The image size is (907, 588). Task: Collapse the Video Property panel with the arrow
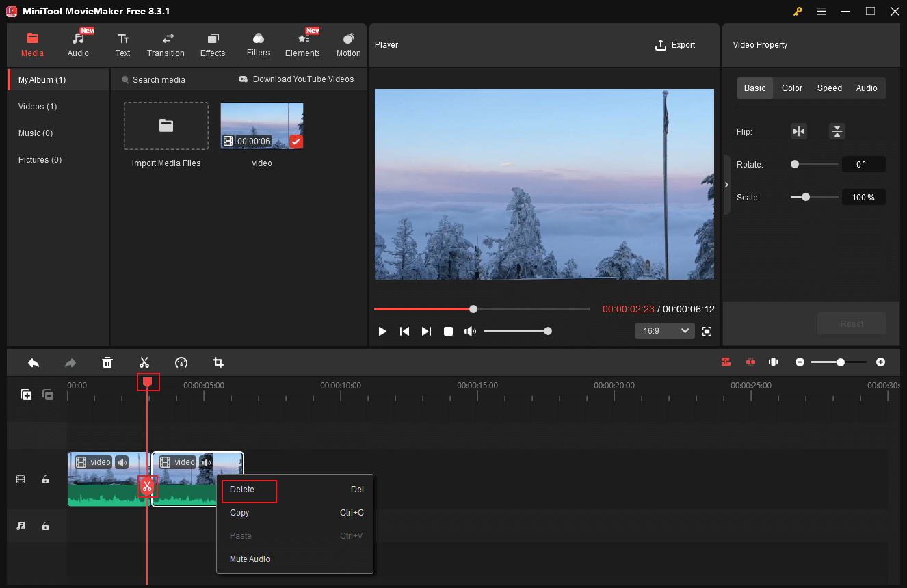[726, 184]
